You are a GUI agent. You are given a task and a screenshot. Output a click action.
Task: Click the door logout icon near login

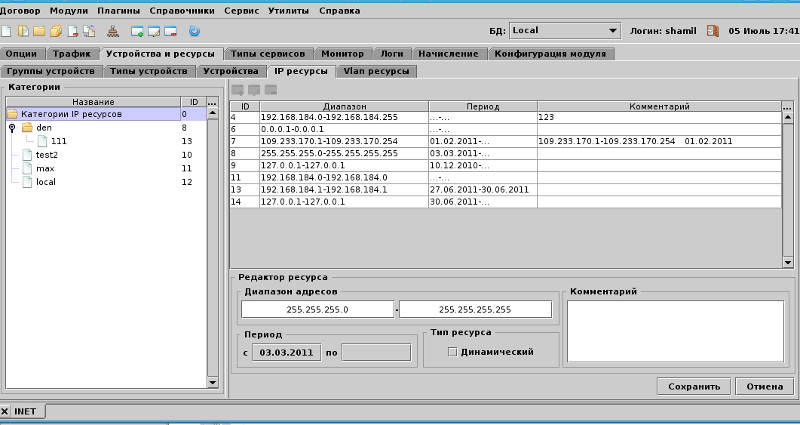click(714, 31)
